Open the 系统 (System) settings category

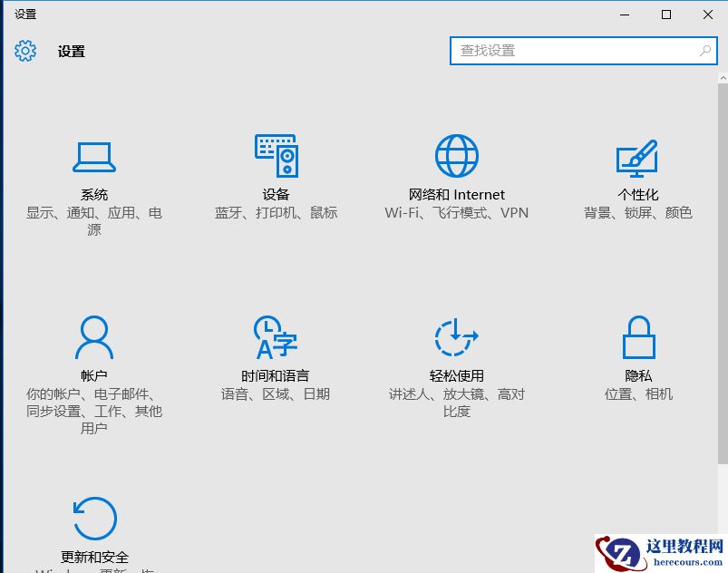(x=94, y=172)
